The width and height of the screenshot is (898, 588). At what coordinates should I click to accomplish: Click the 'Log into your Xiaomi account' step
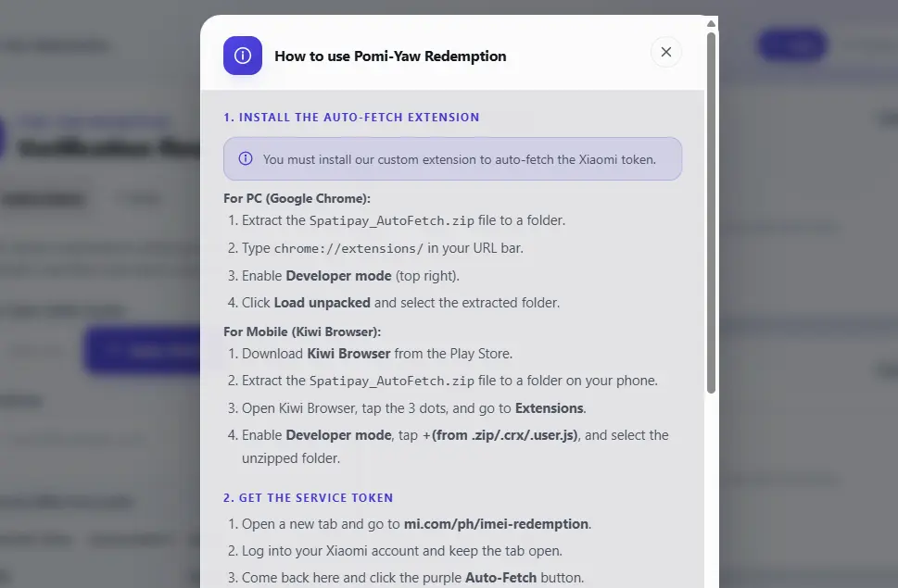401,551
